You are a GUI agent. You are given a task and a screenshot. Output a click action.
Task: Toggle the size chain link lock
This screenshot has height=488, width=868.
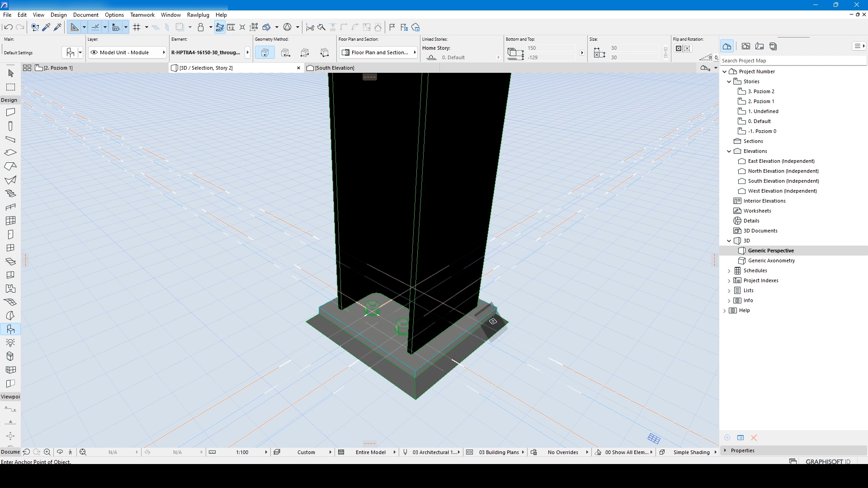point(665,52)
